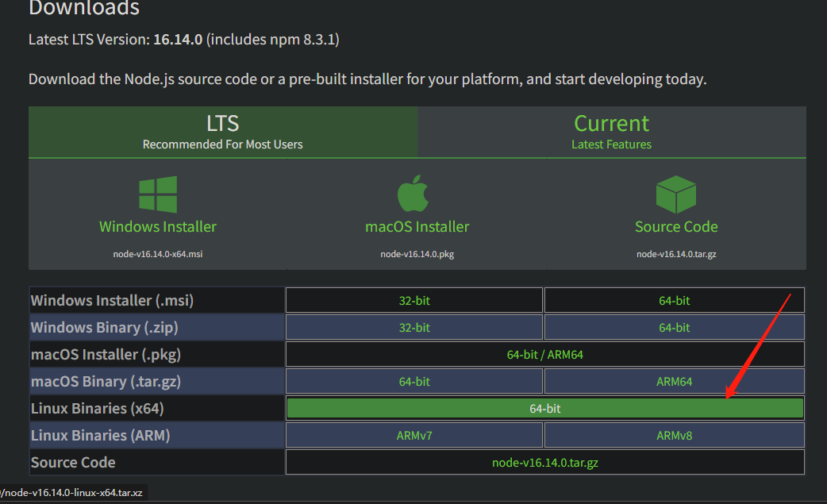
Task: Download Windows Binary (.zip) 64-bit
Action: tap(674, 327)
